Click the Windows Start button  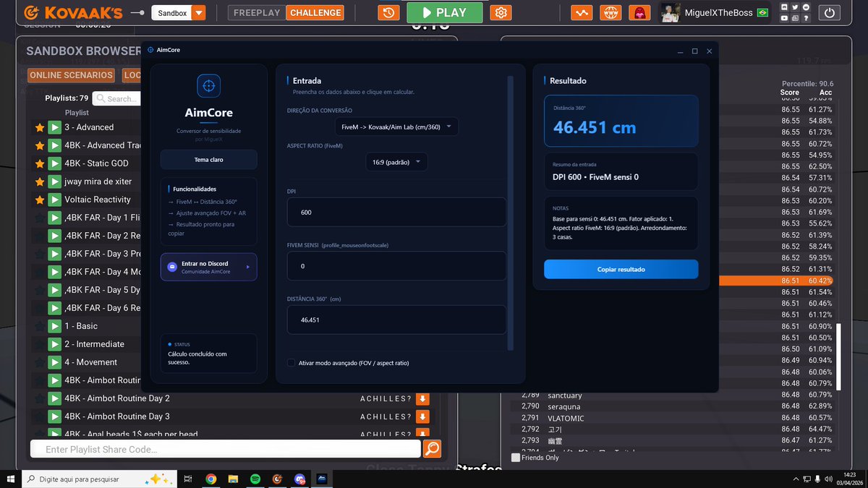10,479
